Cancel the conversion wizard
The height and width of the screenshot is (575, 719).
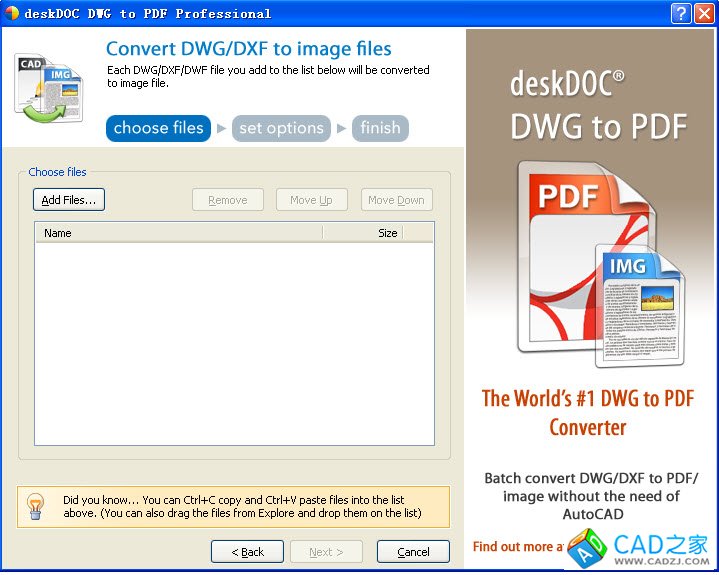[x=413, y=552]
